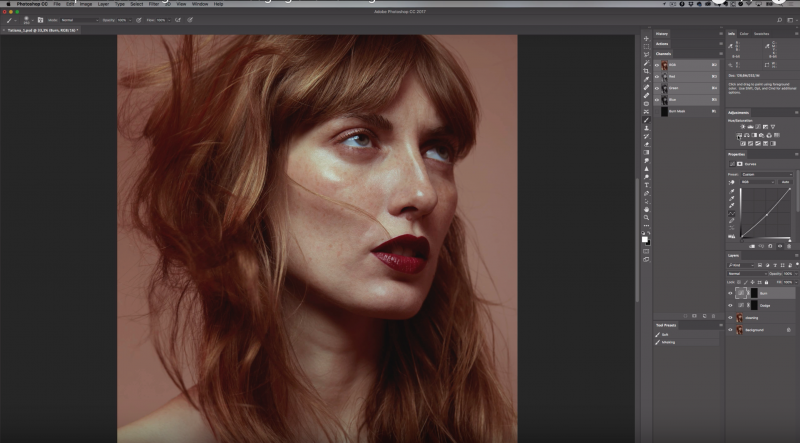Hide the Dodge layer

pos(730,306)
